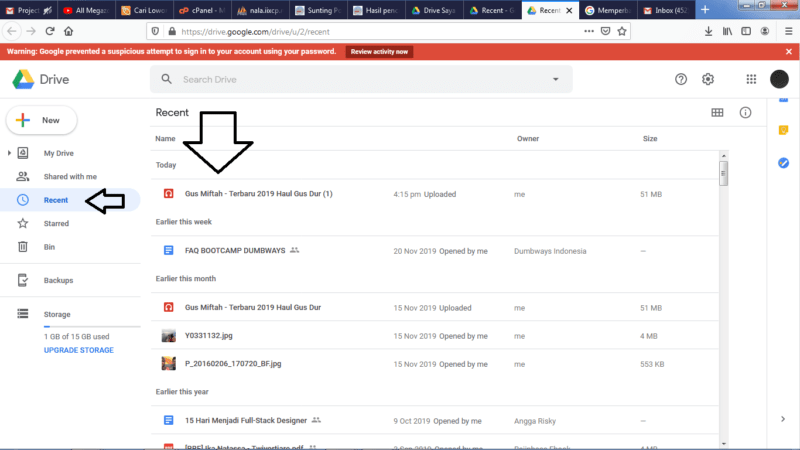Screen dimensions: 800x450
Task: Switch to the All Megaz YouTube tab
Action: 86,10
